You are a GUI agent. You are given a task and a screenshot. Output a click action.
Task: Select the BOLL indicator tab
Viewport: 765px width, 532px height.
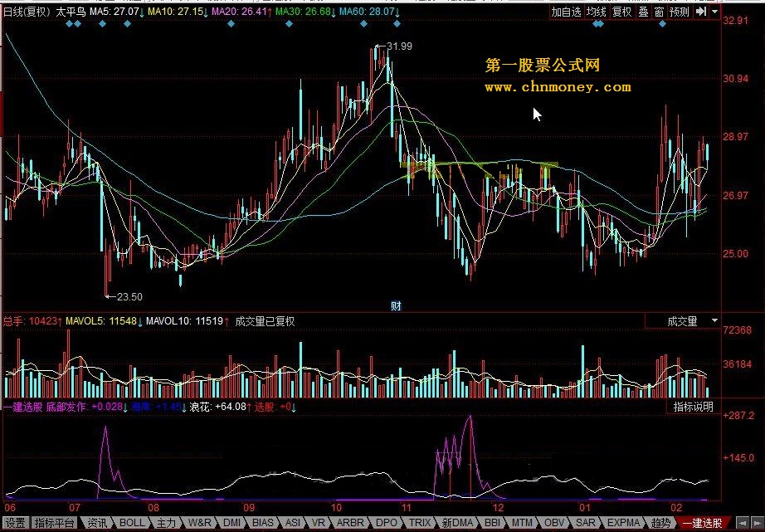(x=132, y=523)
